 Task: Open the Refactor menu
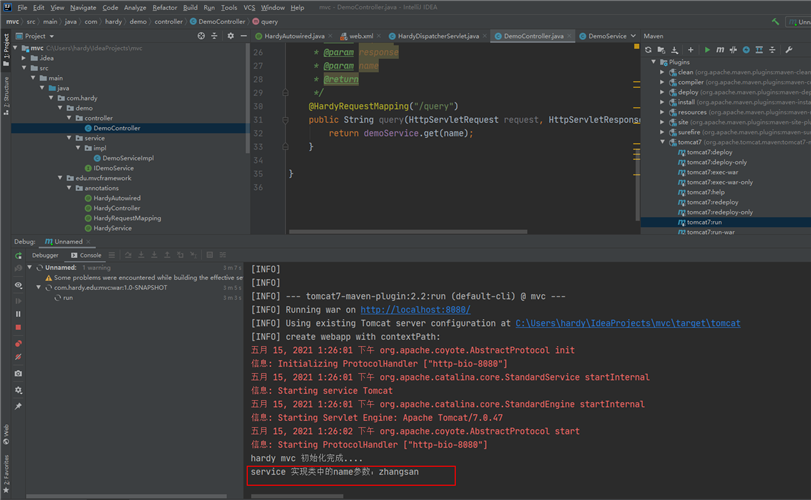(164, 7)
